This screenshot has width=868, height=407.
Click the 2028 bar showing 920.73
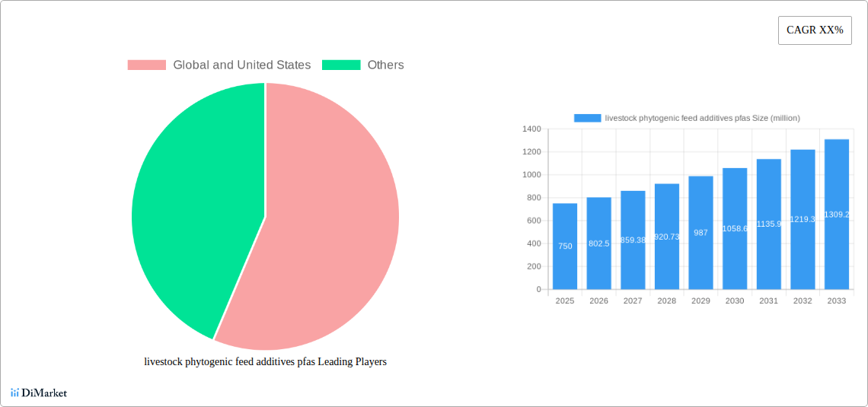pyautogui.click(x=667, y=237)
